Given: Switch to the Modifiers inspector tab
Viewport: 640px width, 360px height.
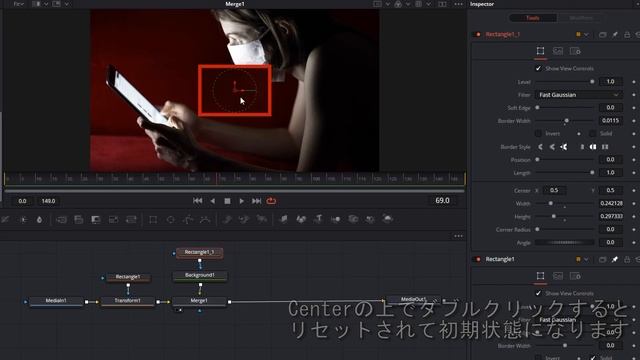Looking at the screenshot, I should 581,18.
